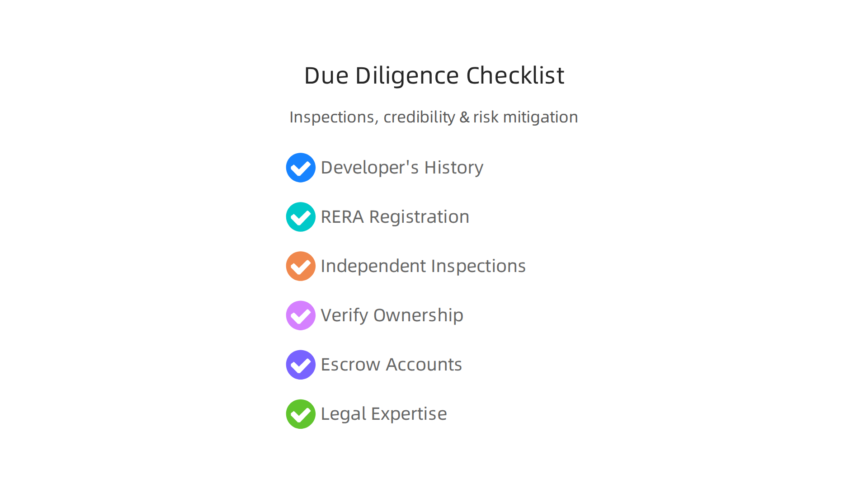
Task: Select the Verify Ownership text label
Action: (392, 315)
